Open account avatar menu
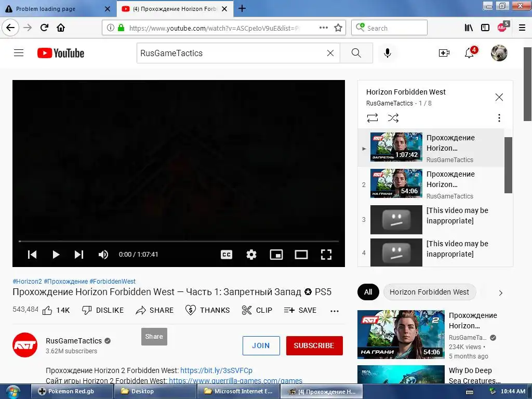Screen dimensions: 532x399 coord(499,53)
